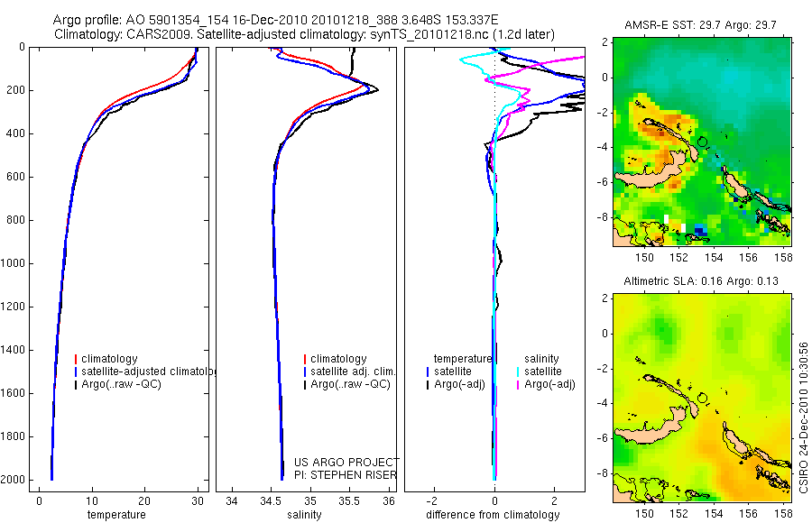Click 'satellite adj. clim.' legend label

point(353,372)
